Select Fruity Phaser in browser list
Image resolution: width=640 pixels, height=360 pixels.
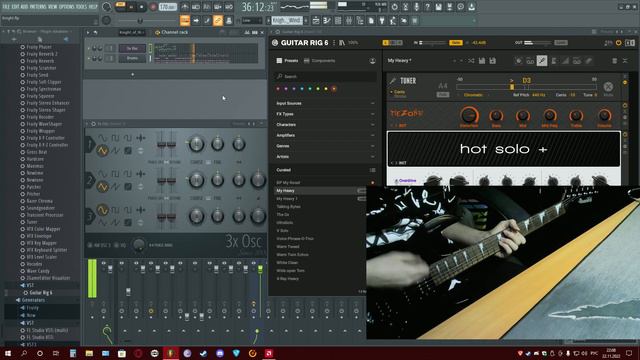[x=38, y=47]
